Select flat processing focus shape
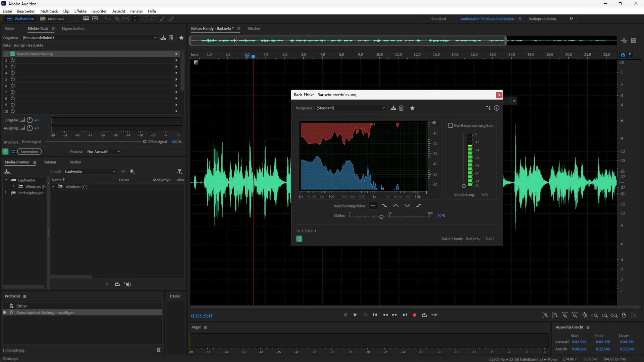The width and height of the screenshot is (644, 362). pos(373,205)
